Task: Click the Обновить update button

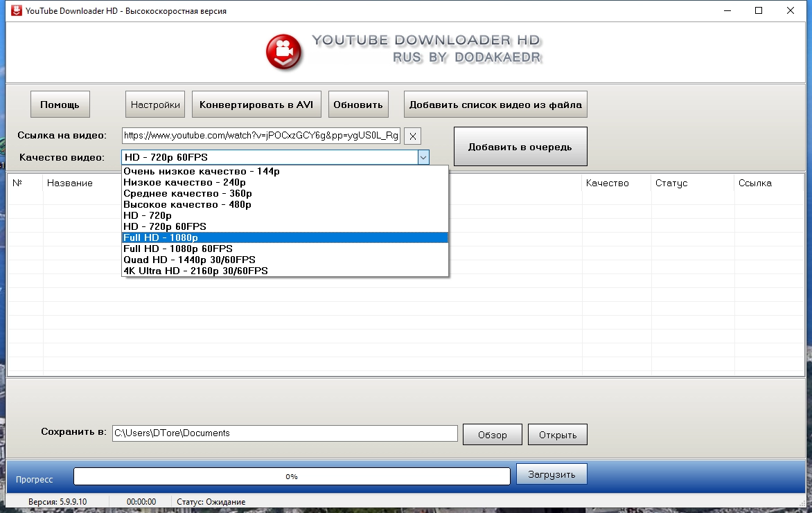Action: pos(358,105)
